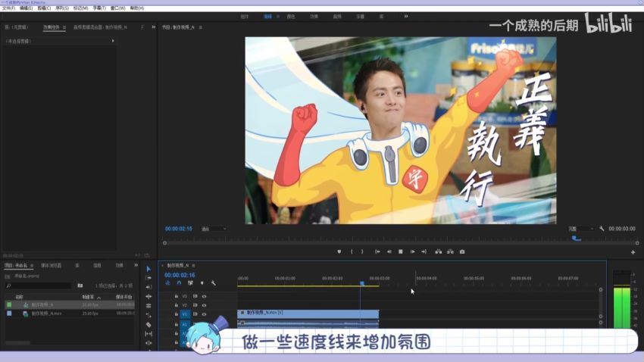Click project panel search field
Screen dimensions: 644x362
38,286
